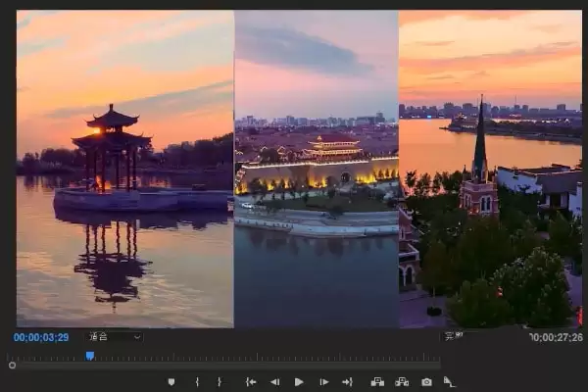This screenshot has width=588, height=392.
Task: Click the zoom scroll bar left handle
Action: [x=12, y=365]
